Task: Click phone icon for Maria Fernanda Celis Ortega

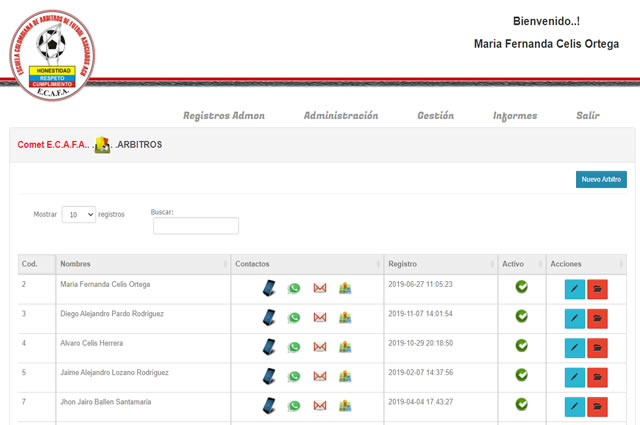Action: click(x=270, y=288)
